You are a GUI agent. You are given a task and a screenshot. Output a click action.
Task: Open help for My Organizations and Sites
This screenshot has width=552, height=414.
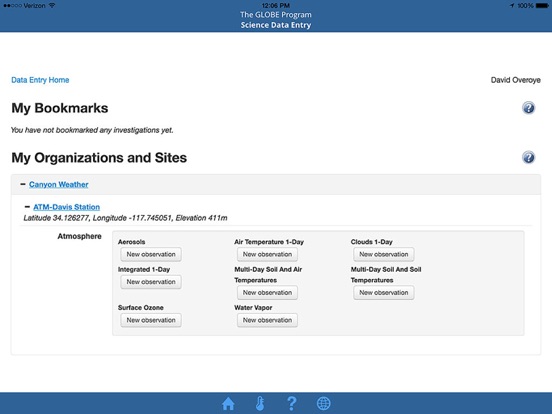click(528, 157)
